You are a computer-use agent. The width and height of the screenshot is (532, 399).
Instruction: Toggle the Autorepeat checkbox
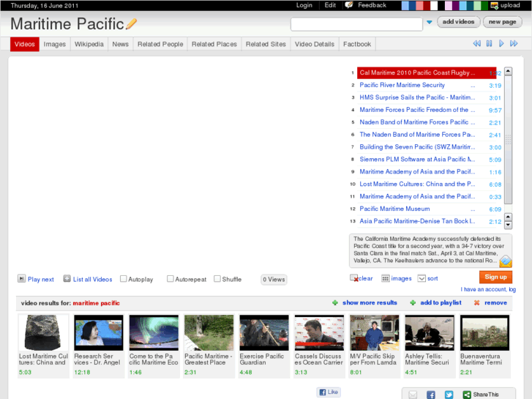click(171, 279)
